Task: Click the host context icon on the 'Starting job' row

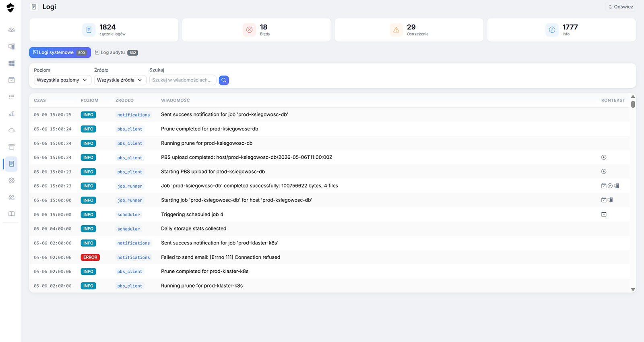Action: (x=610, y=200)
